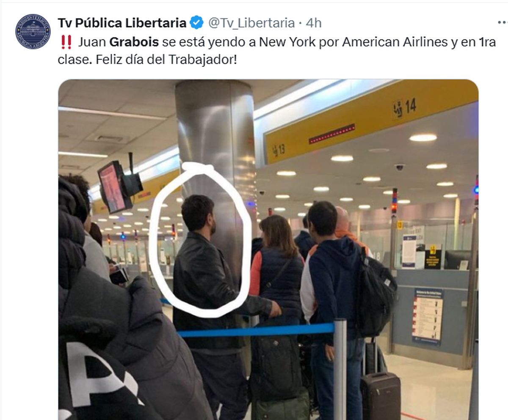Click the blue verified badge icon

196,23
